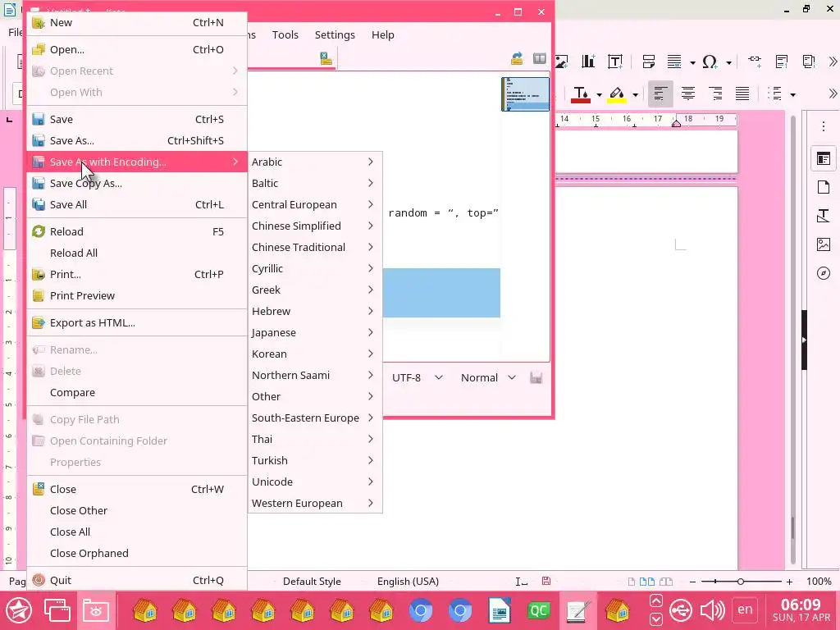Toggle Align Right in Writer toolbar
This screenshot has width=840, height=630.
click(x=715, y=94)
